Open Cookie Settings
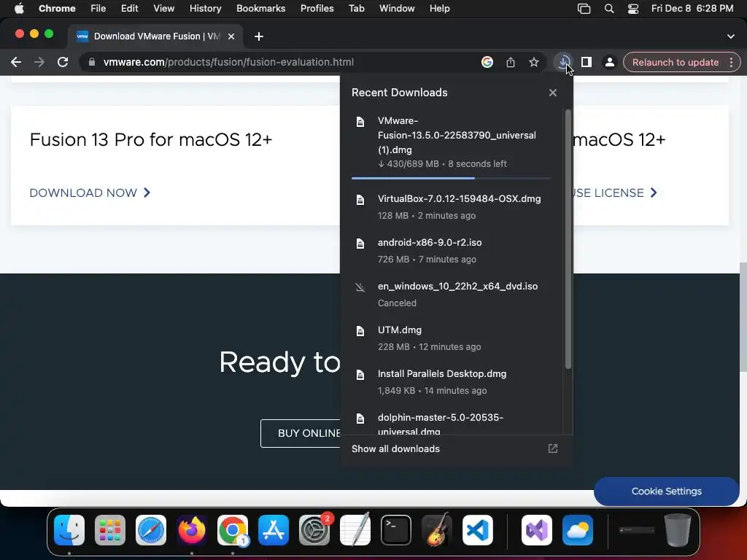Image resolution: width=747 pixels, height=560 pixels. click(x=667, y=491)
